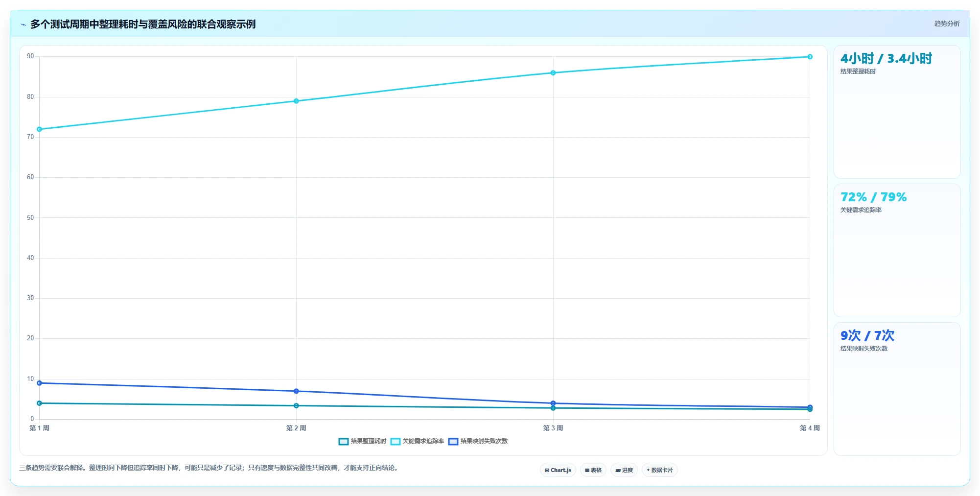The width and height of the screenshot is (980, 496).
Task: Click the 结果映射失败次数 card caption
Action: 864,349
